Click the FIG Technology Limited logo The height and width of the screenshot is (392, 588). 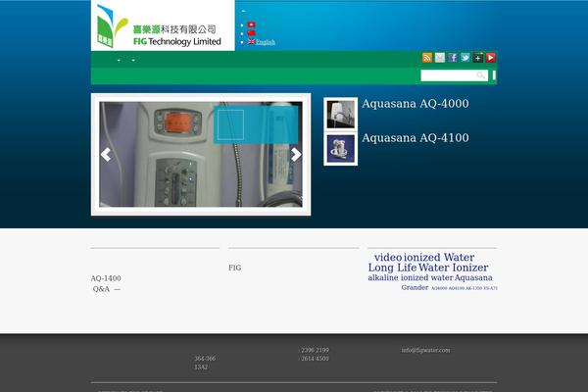(163, 25)
